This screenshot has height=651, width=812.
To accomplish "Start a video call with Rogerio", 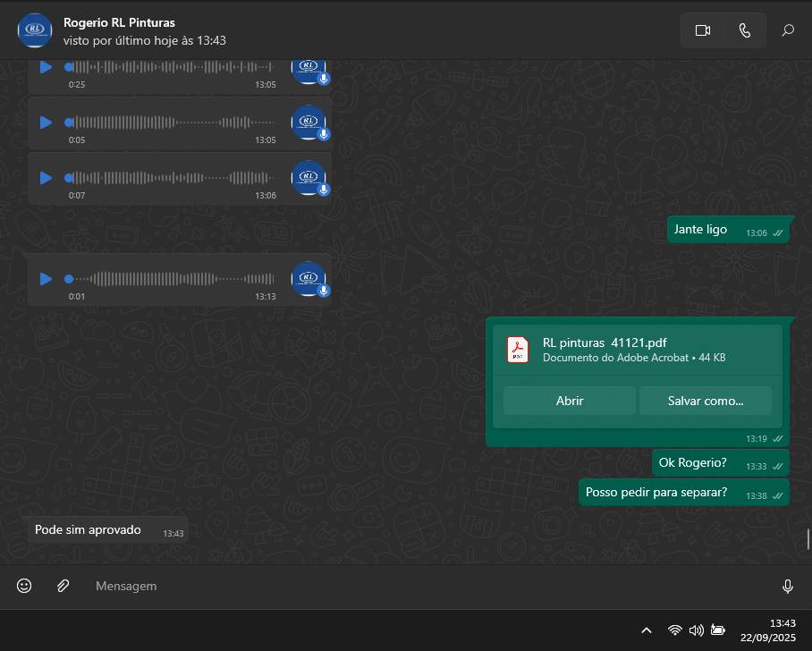I will point(702,30).
